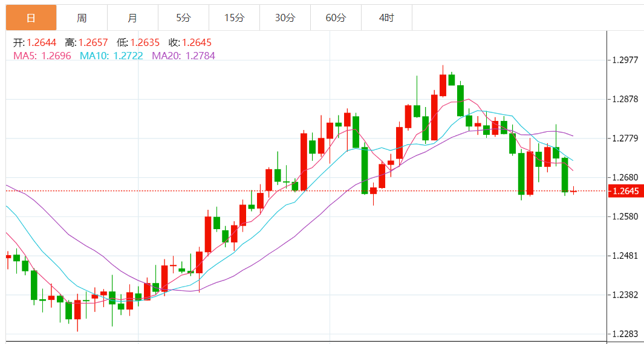Click the 1.2580 price axis label
The height and width of the screenshot is (344, 644).
625,216
